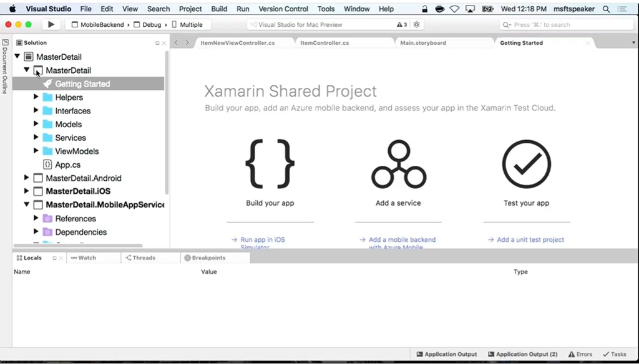Image resolution: width=639 pixels, height=364 pixels.
Task: Switch to ItemController.cs tab
Action: (x=324, y=43)
